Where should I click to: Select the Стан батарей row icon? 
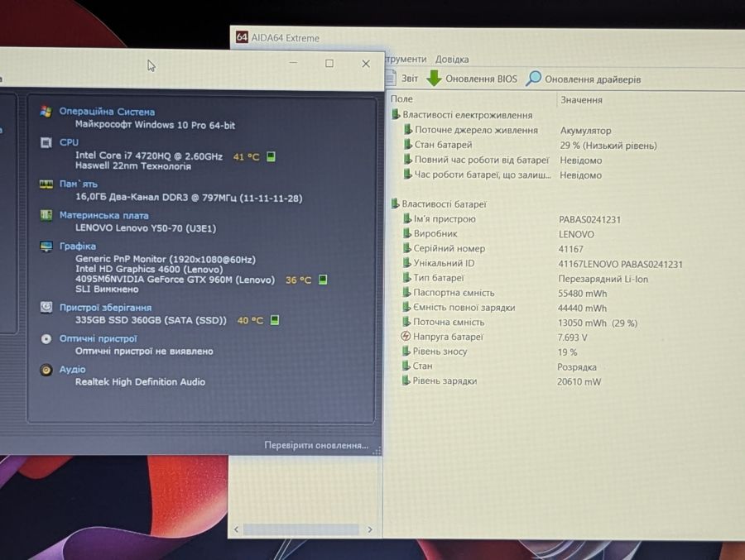point(407,145)
